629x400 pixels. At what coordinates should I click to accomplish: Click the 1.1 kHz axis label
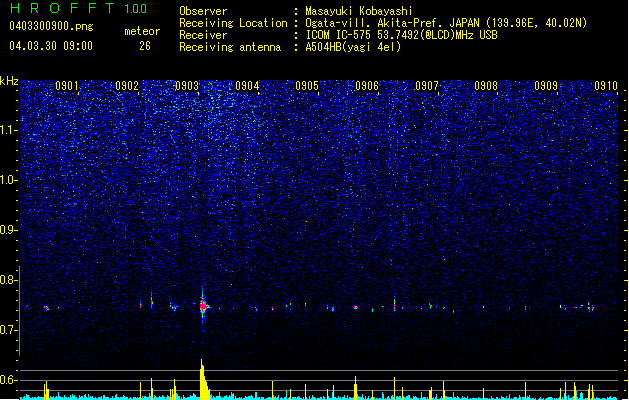(x=9, y=130)
